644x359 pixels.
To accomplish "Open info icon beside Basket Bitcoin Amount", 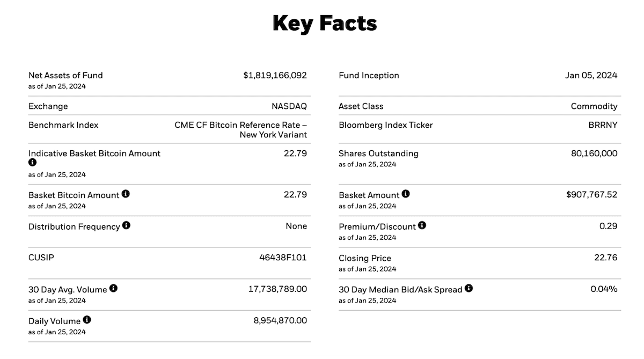I will click(126, 194).
